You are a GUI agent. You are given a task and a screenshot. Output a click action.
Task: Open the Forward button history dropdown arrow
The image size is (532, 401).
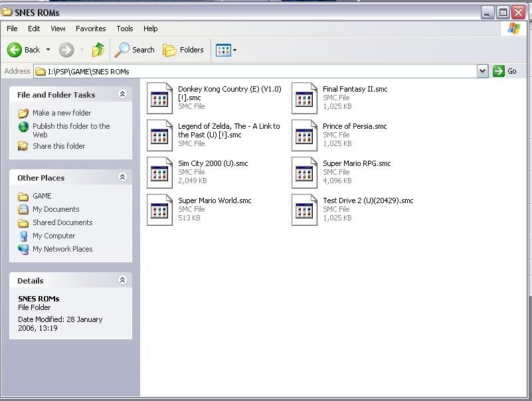82,50
